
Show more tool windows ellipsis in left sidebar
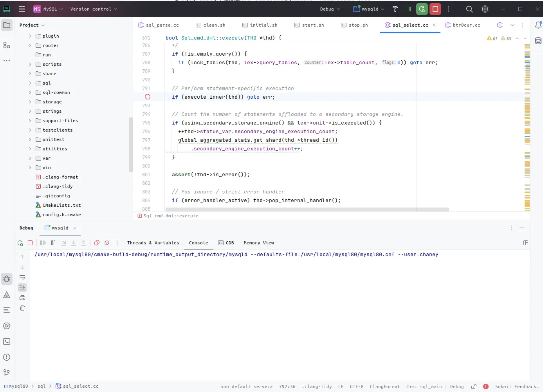coord(7,61)
